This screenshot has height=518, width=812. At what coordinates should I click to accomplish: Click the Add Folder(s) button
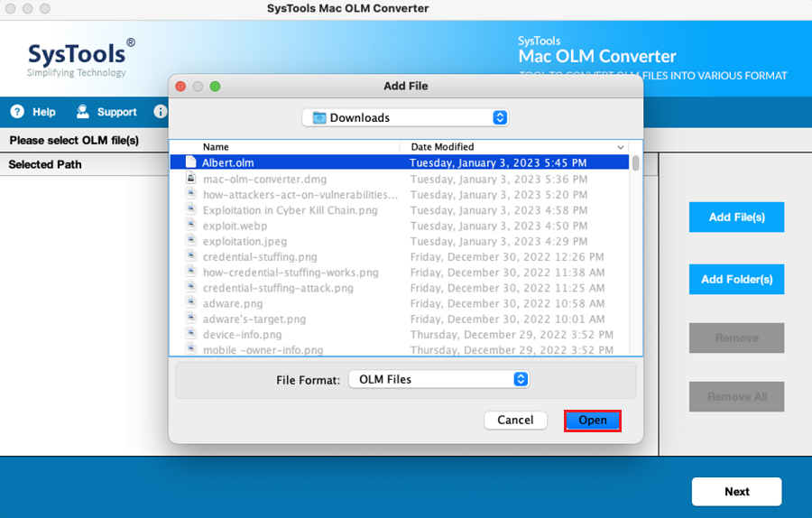(x=736, y=279)
